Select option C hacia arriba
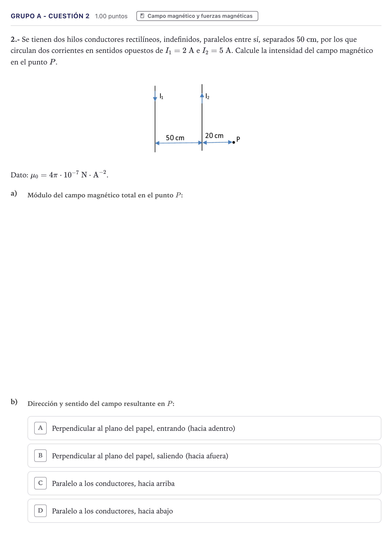The image size is (392, 537). [x=204, y=483]
